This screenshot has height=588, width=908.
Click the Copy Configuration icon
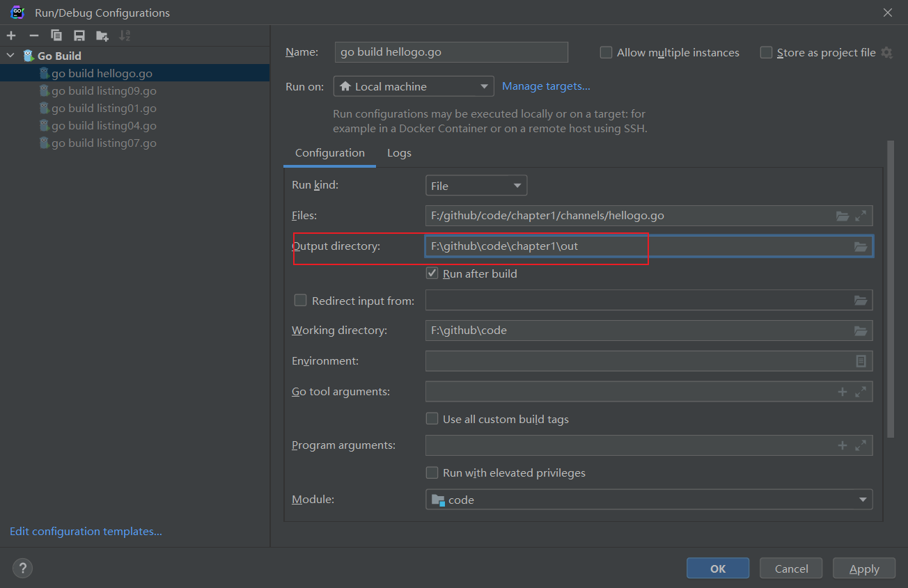(x=56, y=35)
